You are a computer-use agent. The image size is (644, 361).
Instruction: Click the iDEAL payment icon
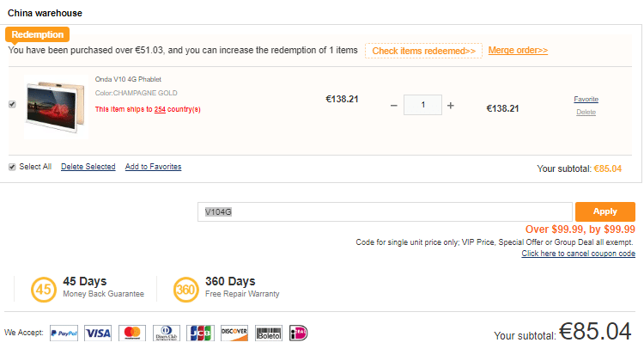click(x=298, y=333)
